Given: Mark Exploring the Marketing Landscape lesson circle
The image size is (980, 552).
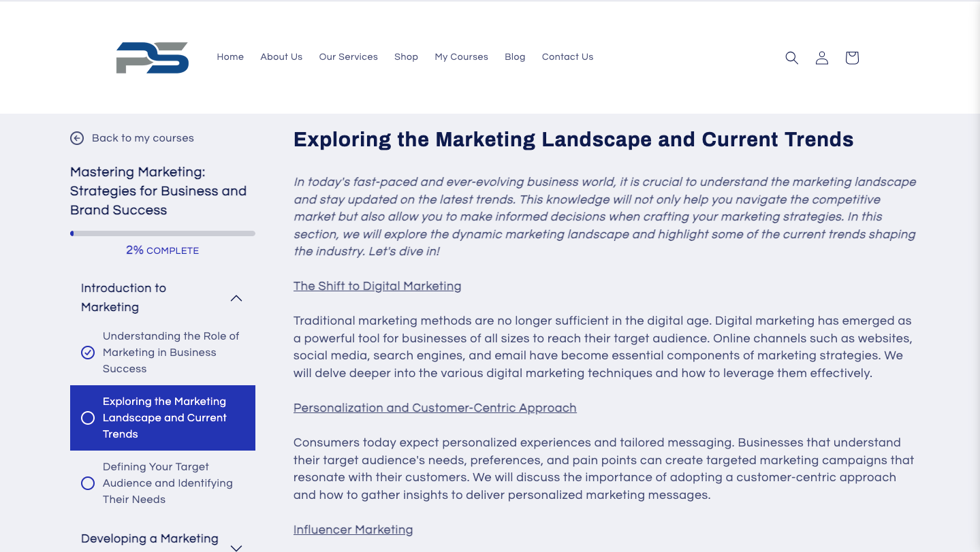Looking at the screenshot, I should tap(88, 418).
